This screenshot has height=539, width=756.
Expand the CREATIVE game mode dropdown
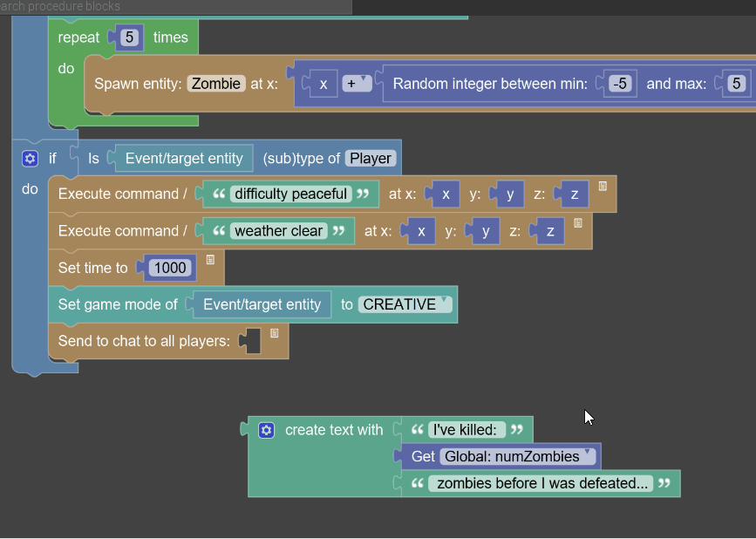406,304
